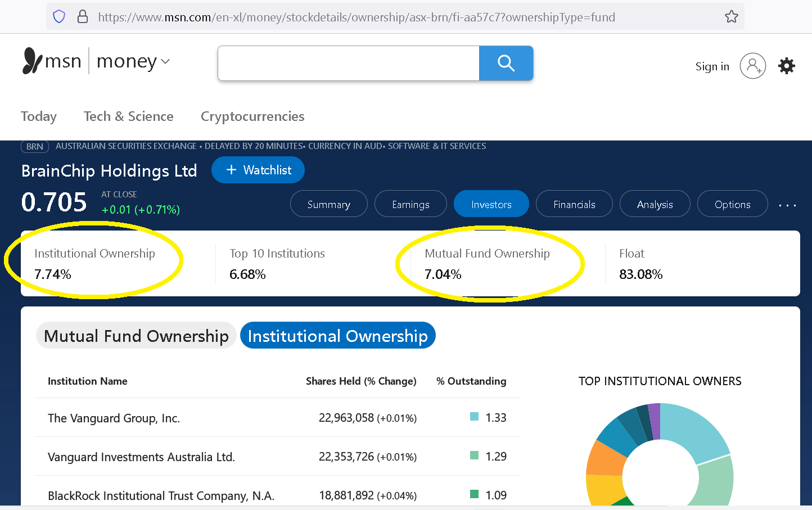Screen dimensions: 812x510
Task: Click the 22,353,726 shares held value
Action: (x=346, y=457)
